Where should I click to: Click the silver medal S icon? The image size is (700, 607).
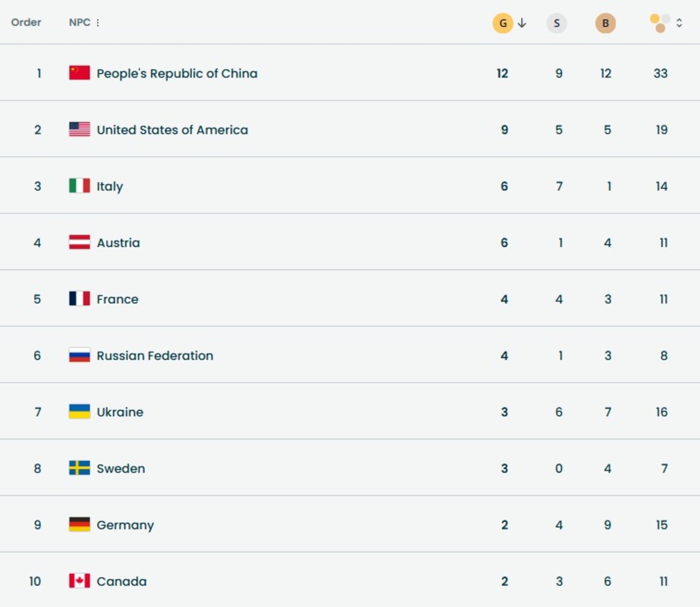tap(556, 23)
